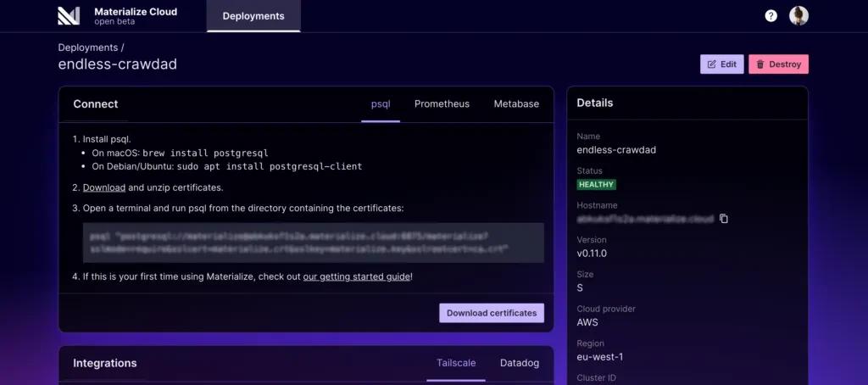Click the Materialize Cloud title text

tap(136, 12)
